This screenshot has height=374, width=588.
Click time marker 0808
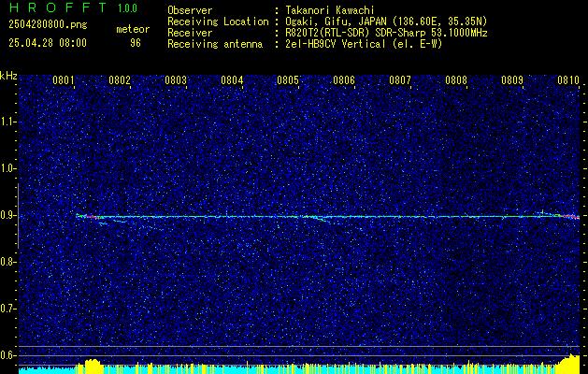(x=456, y=80)
